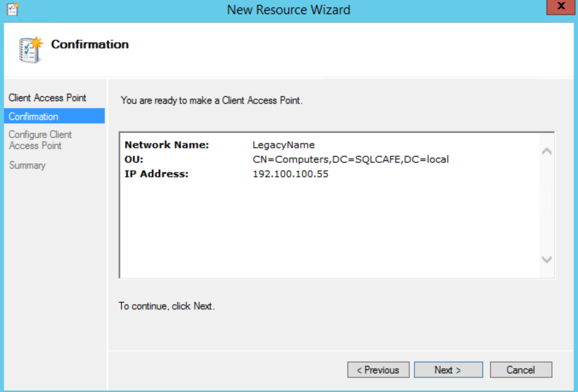The height and width of the screenshot is (392, 578).
Task: Select Configure Client Access Point step
Action: [x=40, y=140]
